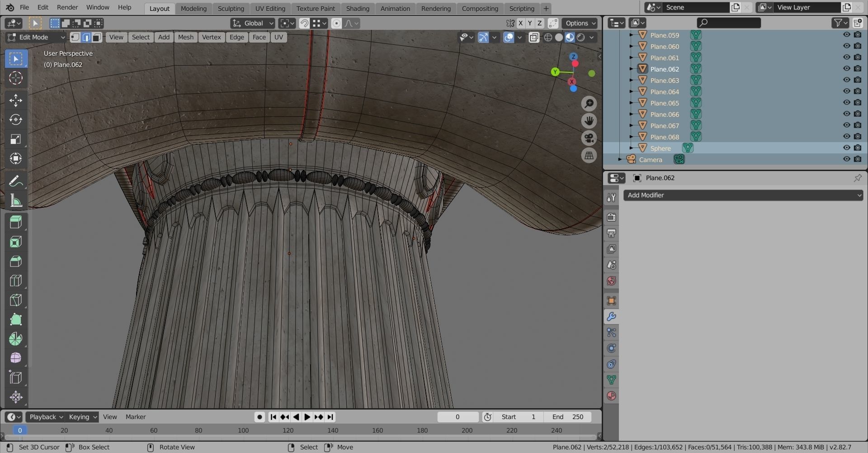Image resolution: width=868 pixels, height=453 pixels.
Task: Open the File menu
Action: (x=24, y=7)
